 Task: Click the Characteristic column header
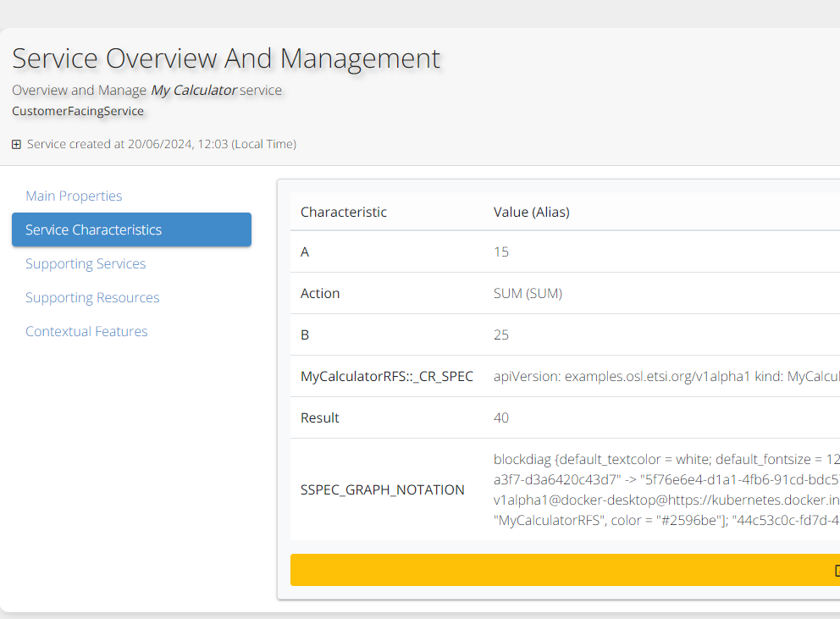tap(343, 212)
